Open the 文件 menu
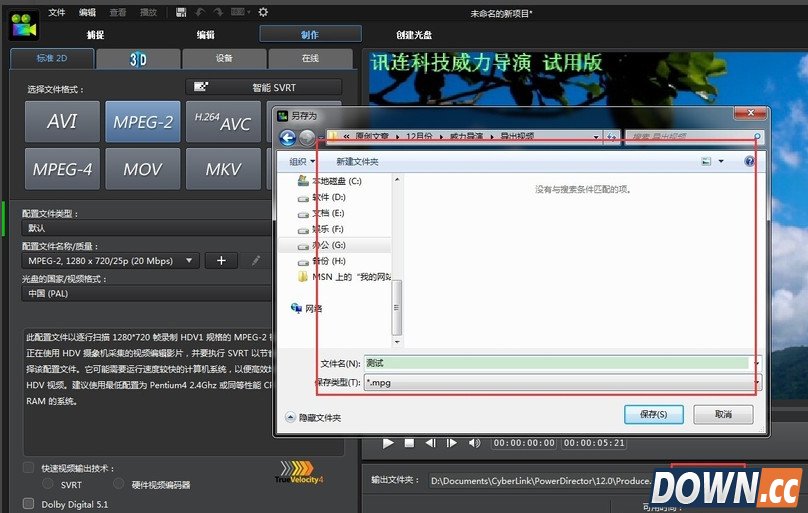This screenshot has width=808, height=513. click(x=57, y=12)
